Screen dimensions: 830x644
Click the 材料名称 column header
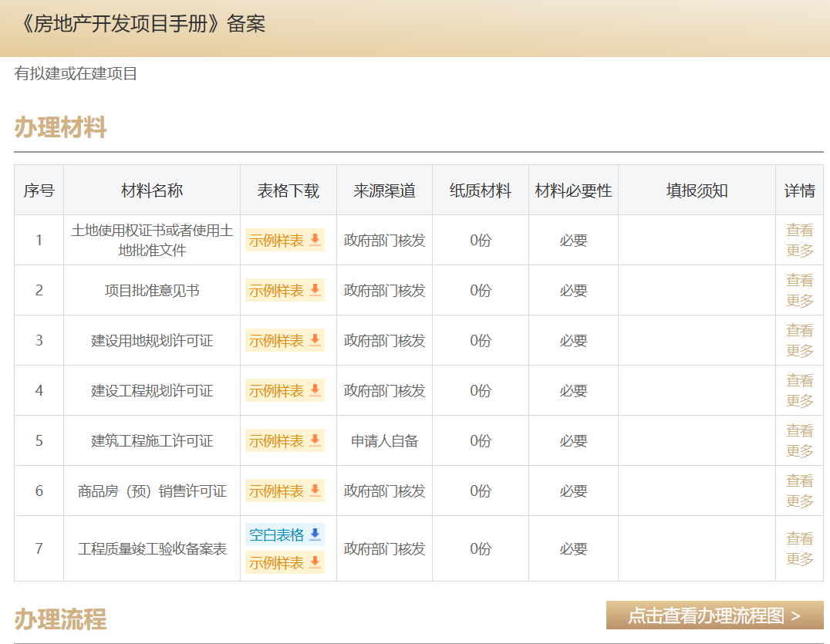click(152, 191)
